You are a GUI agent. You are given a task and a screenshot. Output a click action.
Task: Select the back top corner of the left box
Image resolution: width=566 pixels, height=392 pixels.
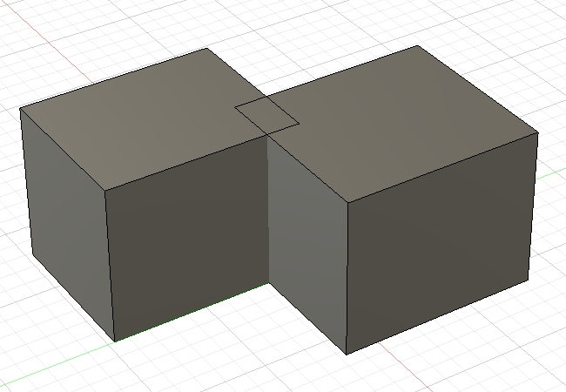click(206, 49)
